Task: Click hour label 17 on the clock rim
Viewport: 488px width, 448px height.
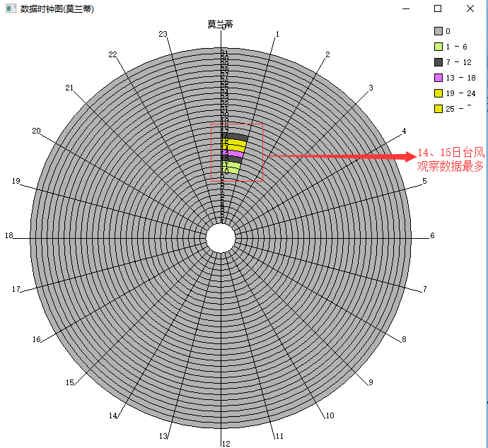Action: pyautogui.click(x=16, y=289)
